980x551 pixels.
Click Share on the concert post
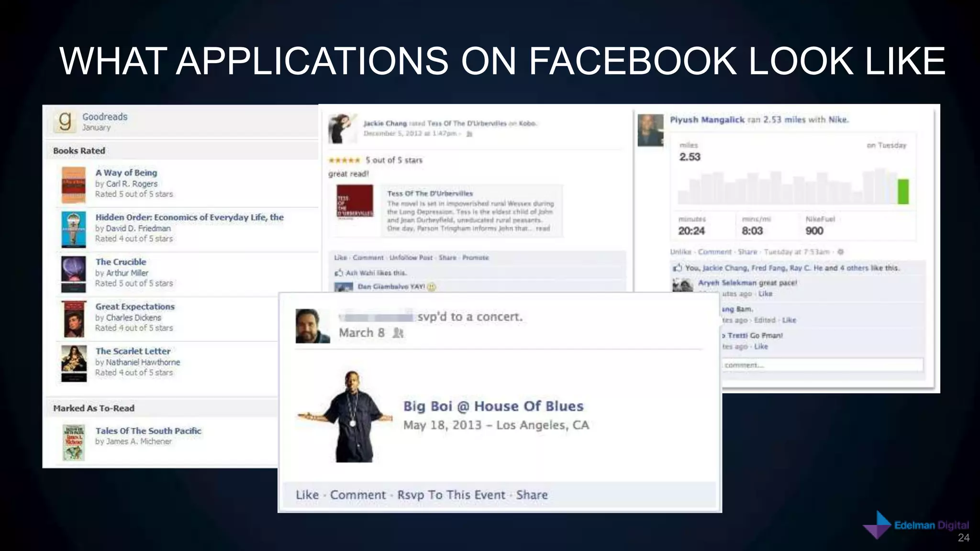tap(532, 495)
